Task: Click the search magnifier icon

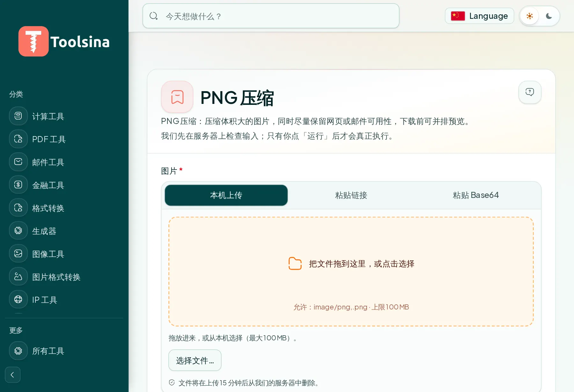Action: point(154,16)
